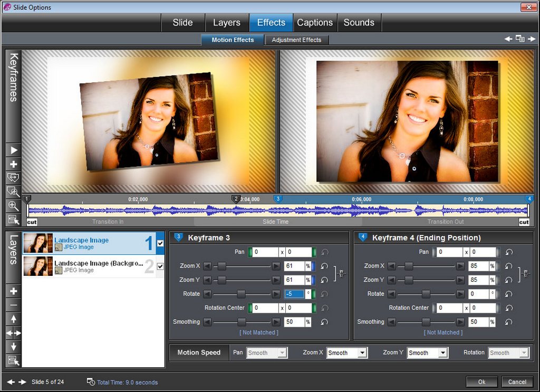The height and width of the screenshot is (392, 540).
Task: Click the Keyframe 3 Rotate slider handle
Action: point(241,294)
